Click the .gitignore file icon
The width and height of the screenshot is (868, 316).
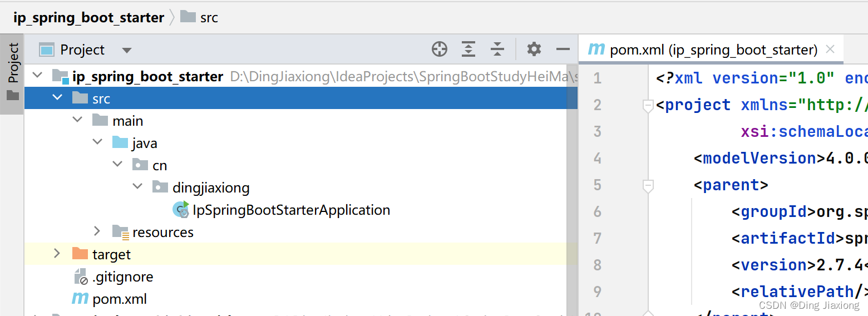tap(81, 276)
